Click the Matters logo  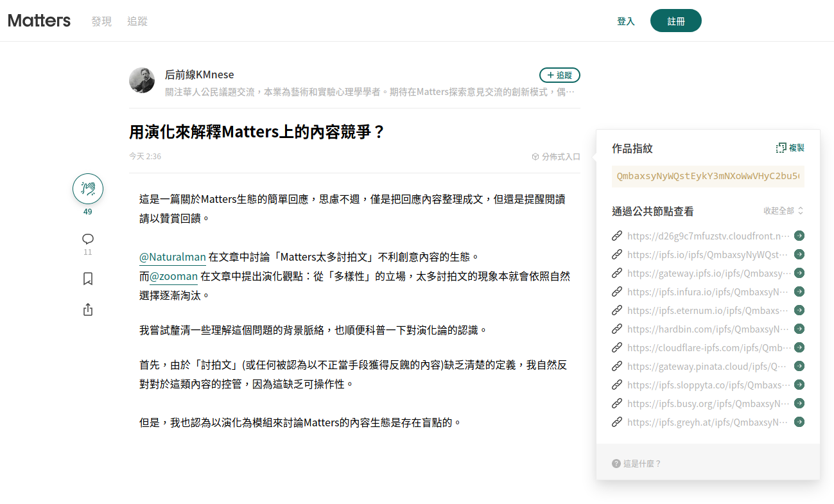point(39,21)
